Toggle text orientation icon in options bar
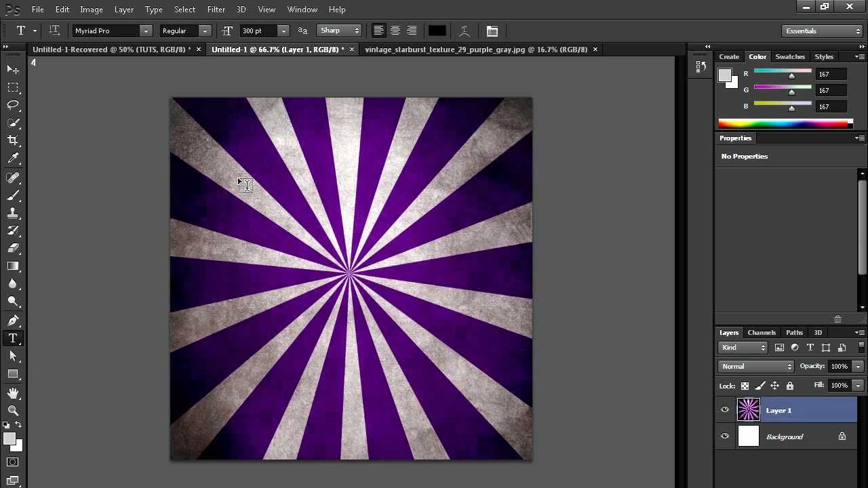Image resolution: width=868 pixels, height=488 pixels. pos(54,30)
